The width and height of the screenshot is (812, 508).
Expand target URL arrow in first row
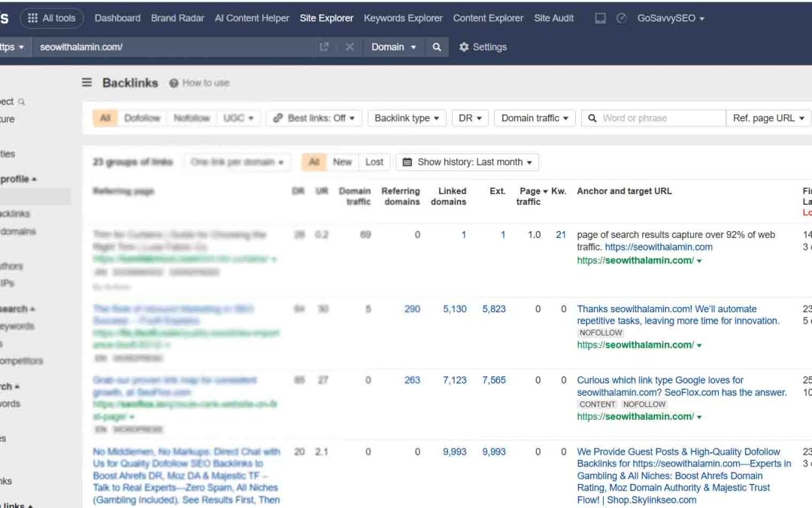pyautogui.click(x=699, y=261)
